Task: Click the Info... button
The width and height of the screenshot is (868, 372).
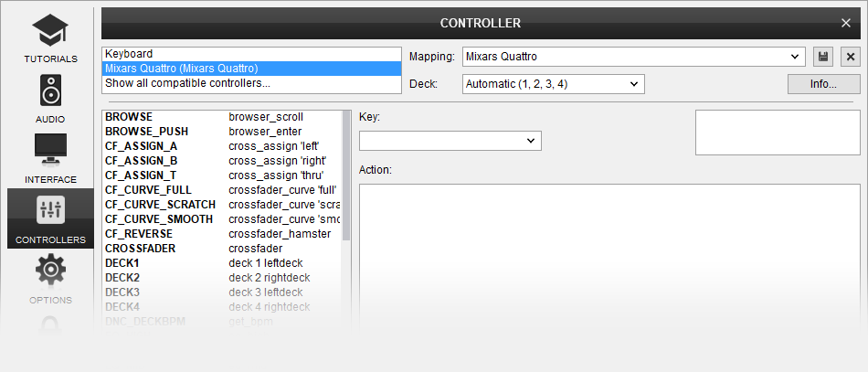Action: (823, 84)
